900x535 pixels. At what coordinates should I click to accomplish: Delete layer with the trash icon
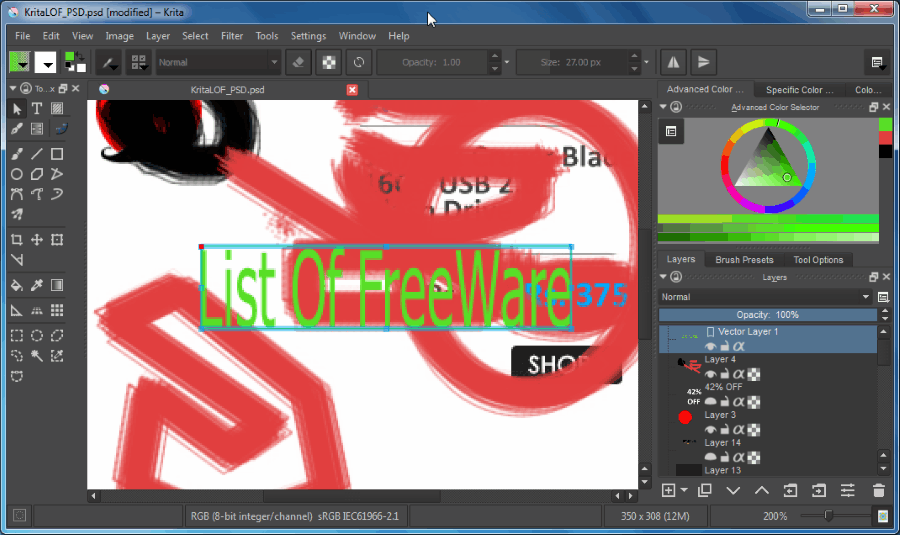pyautogui.click(x=878, y=490)
